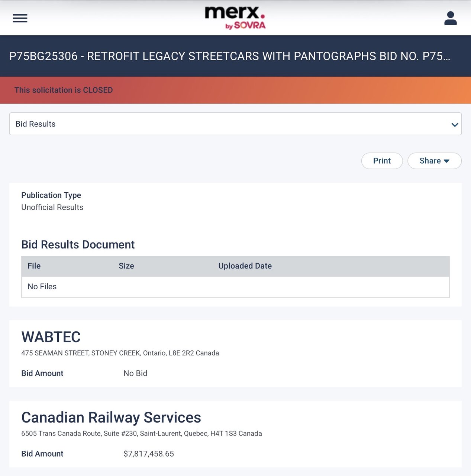Click the $7,817,458.65 bid amount
471x476 pixels.
[x=149, y=454]
